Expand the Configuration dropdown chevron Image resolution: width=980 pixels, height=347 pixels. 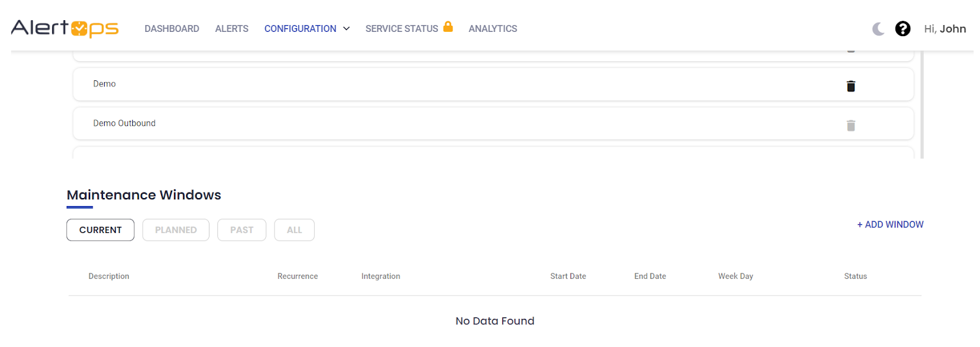point(346,29)
